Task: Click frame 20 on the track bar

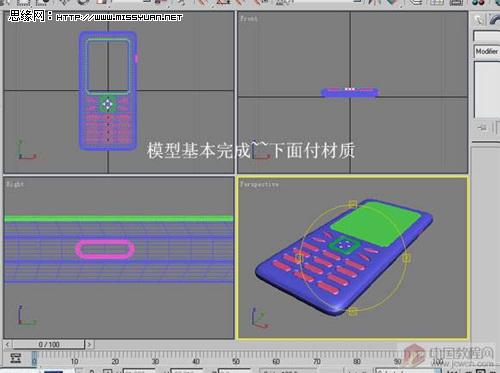Action: pos(115,361)
